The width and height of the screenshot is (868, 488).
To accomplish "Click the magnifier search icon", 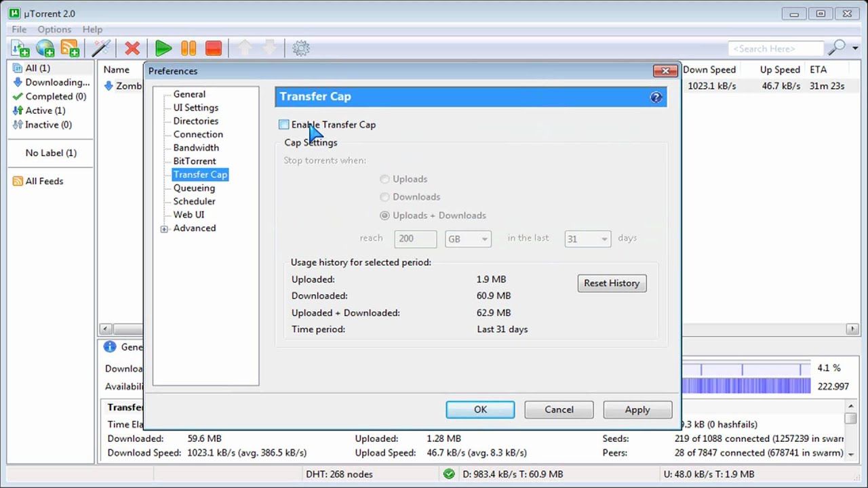I will tap(837, 48).
